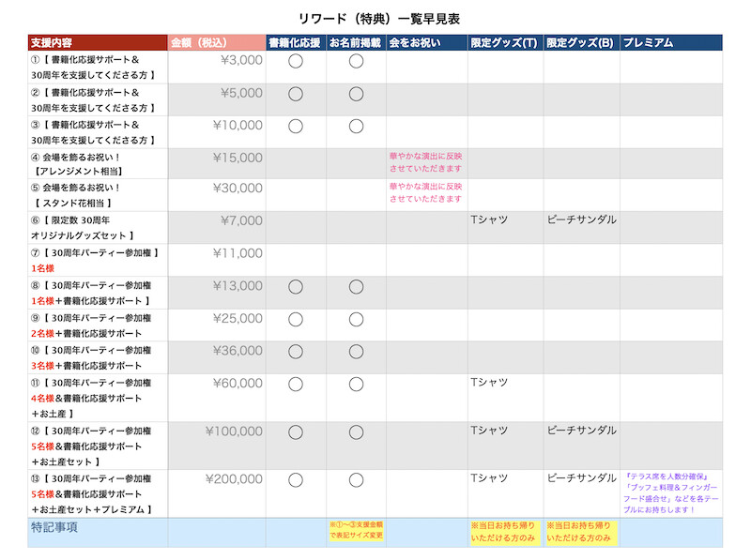This screenshot has height=560, width=751.
Task: Click the 限定グッズ(T) column header
Action: 505,42
